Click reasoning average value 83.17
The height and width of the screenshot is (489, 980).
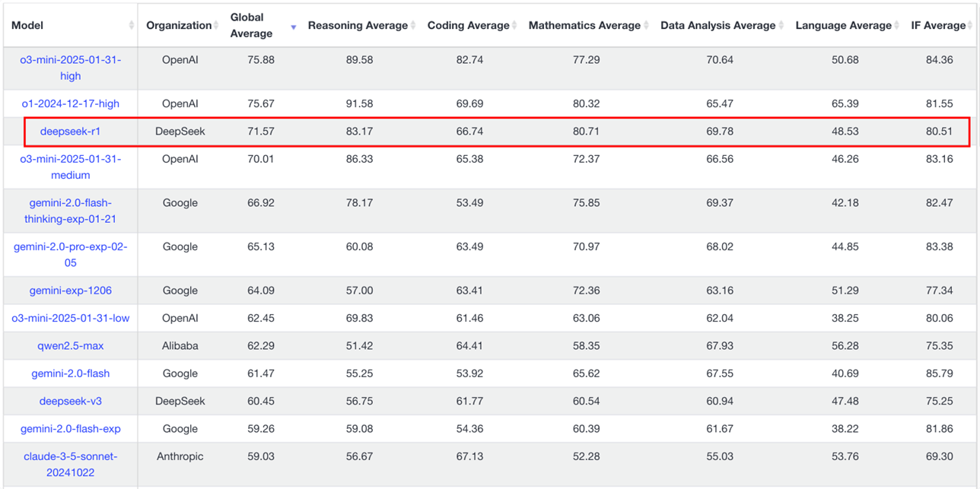[359, 132]
